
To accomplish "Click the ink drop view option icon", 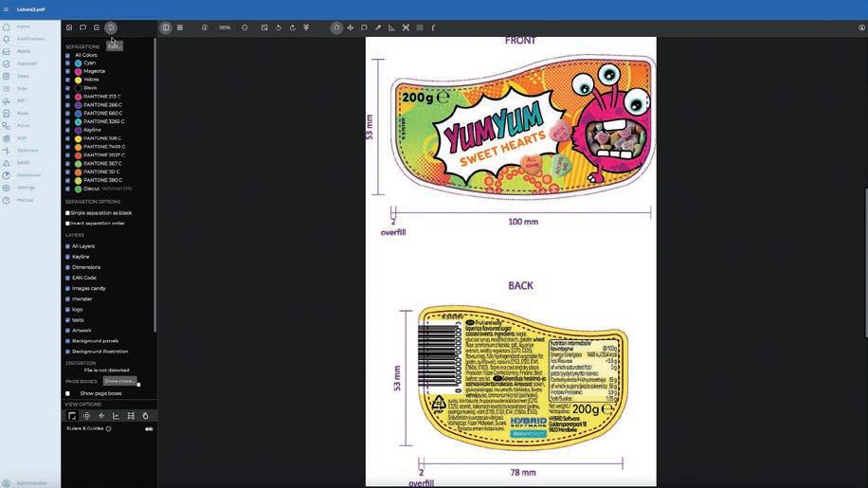I will point(145,416).
